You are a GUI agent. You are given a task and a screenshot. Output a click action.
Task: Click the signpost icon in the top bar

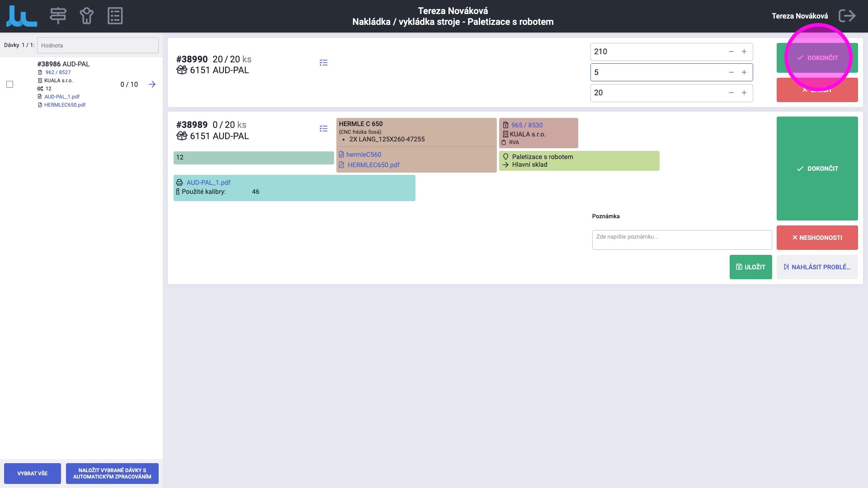pyautogui.click(x=58, y=16)
